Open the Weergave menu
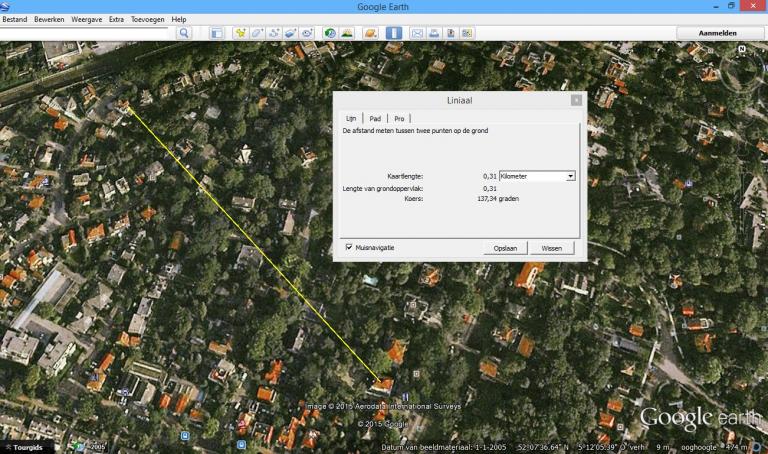The width and height of the screenshot is (768, 454). coord(86,20)
